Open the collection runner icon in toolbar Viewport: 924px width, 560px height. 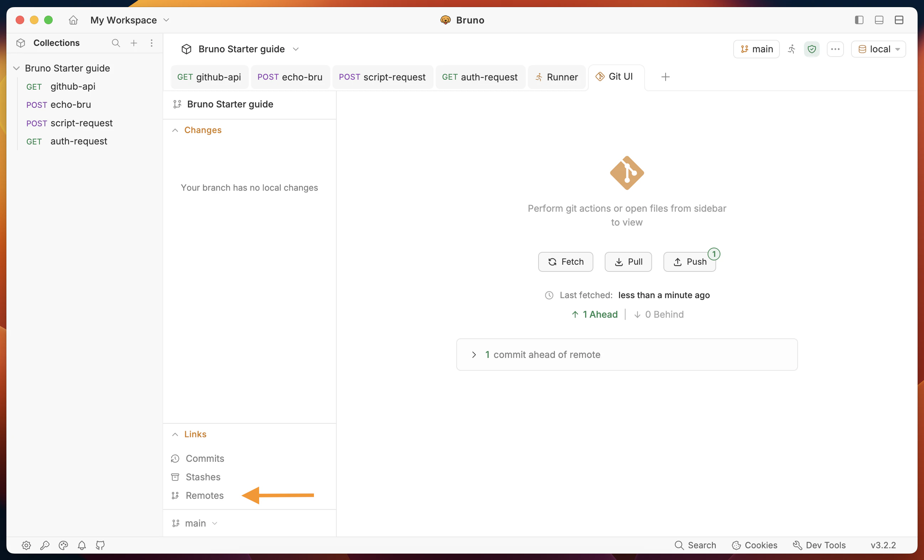point(792,49)
